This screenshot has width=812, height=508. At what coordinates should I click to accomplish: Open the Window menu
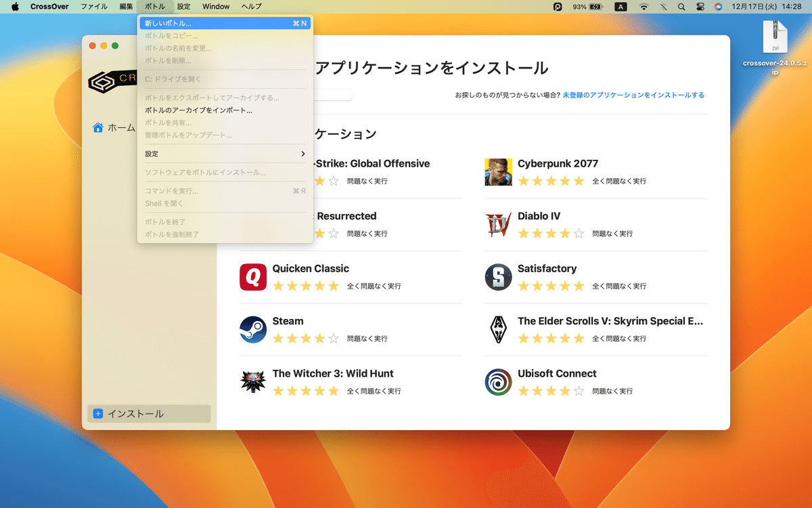click(216, 7)
